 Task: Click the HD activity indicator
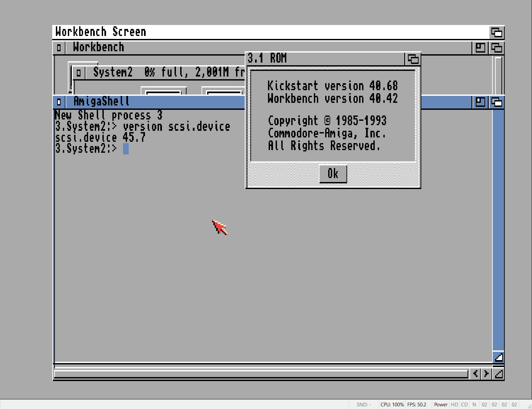pos(455,405)
